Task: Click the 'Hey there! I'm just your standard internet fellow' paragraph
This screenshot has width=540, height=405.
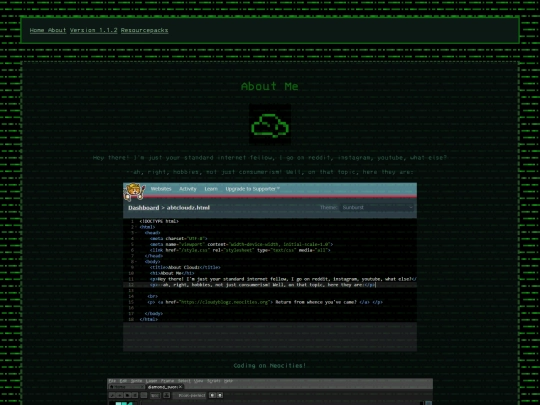Action: (x=270, y=158)
